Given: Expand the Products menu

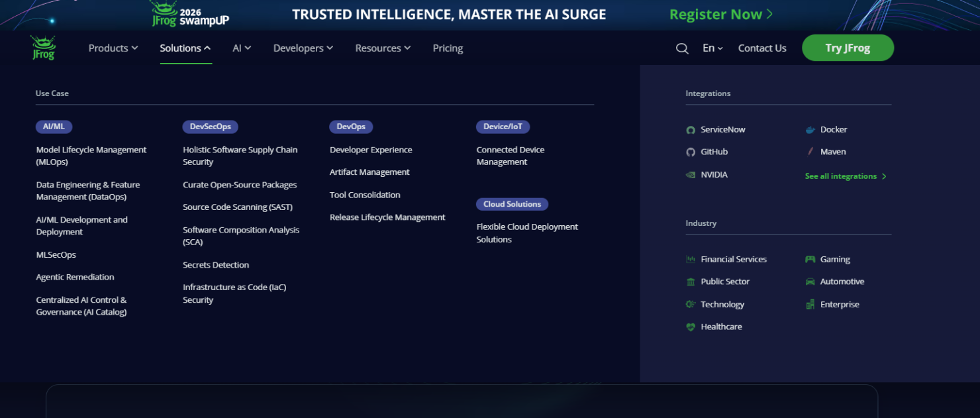Looking at the screenshot, I should click(113, 48).
